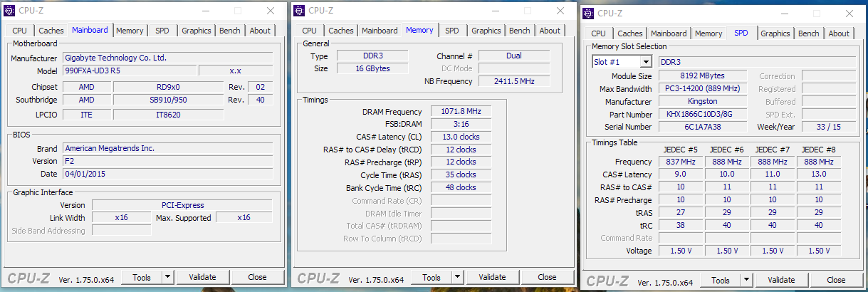This screenshot has width=868, height=292.
Task: Open the Caches tab in the Mainboard window
Action: [51, 31]
